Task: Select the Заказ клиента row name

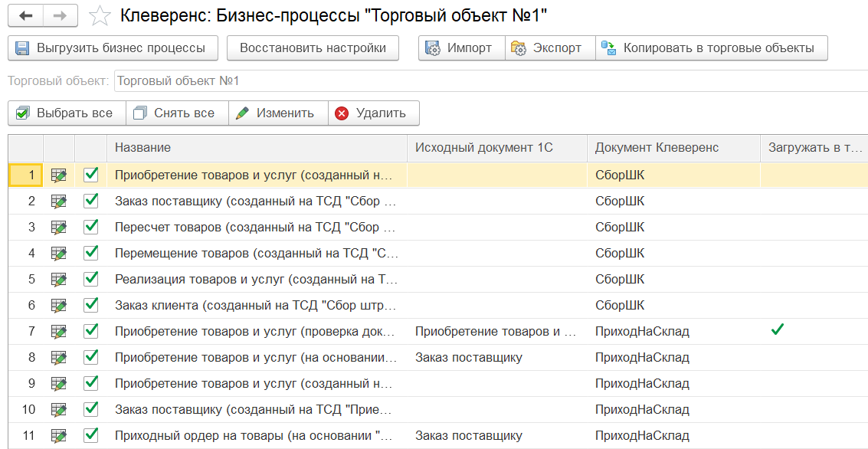Action: point(257,306)
